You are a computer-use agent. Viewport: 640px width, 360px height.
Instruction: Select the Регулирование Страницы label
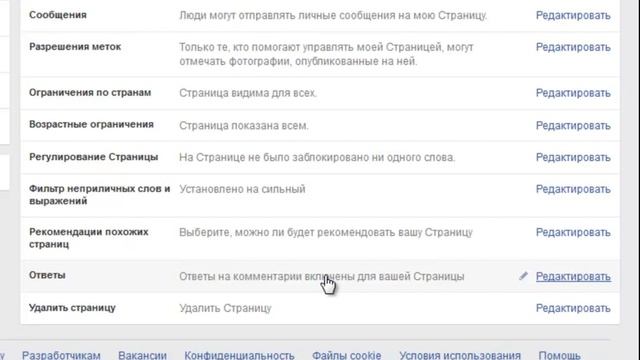tap(93, 157)
